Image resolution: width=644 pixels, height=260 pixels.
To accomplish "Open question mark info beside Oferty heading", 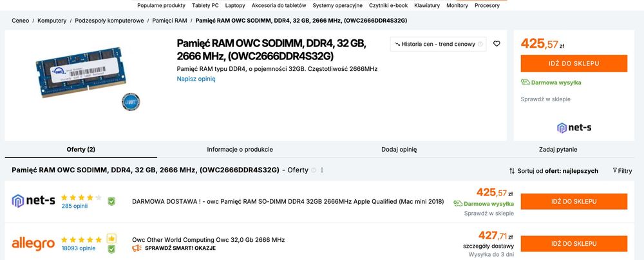I will tap(314, 170).
